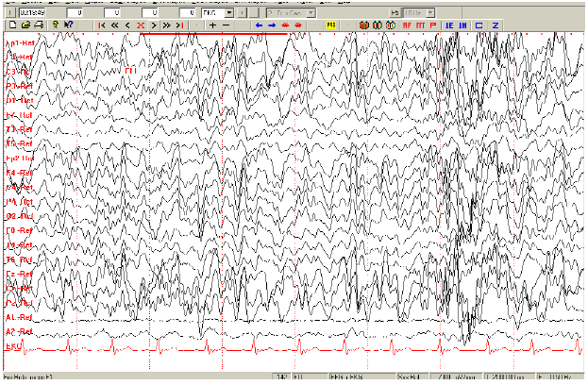Click the blue IH toolbar button
The height and width of the screenshot is (385, 588).
click(x=462, y=25)
